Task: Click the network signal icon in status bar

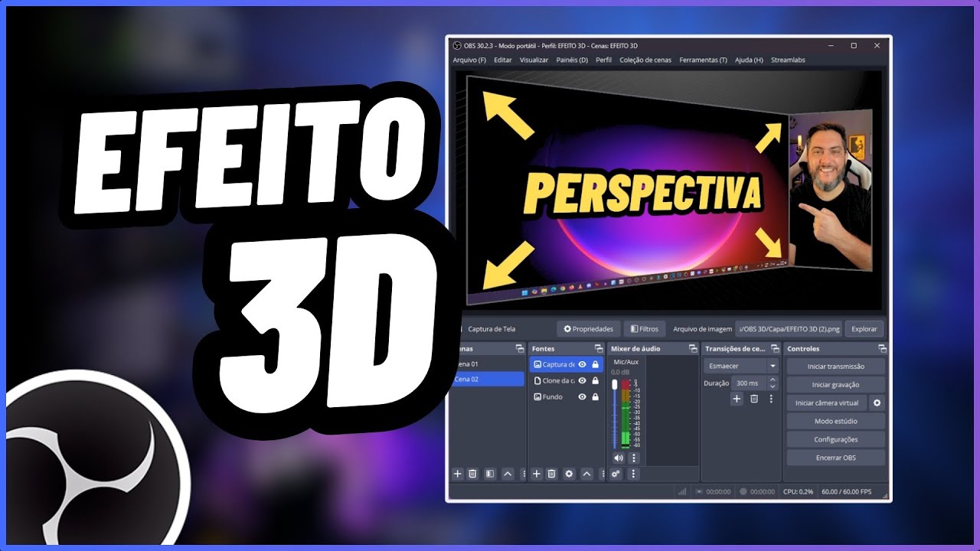Action: point(682,491)
